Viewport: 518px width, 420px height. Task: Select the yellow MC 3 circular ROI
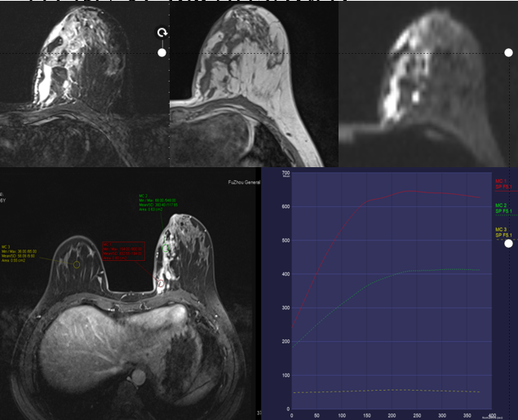coord(77,264)
